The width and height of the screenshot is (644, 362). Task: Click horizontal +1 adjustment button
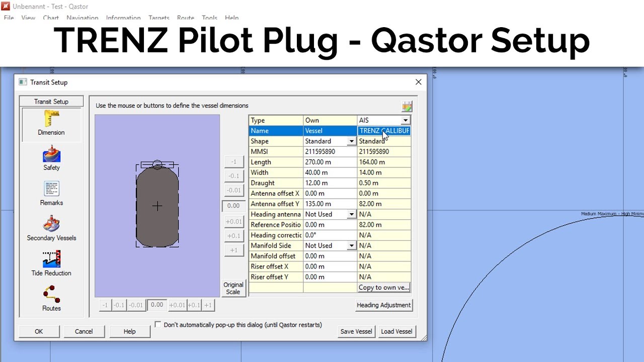pos(208,305)
